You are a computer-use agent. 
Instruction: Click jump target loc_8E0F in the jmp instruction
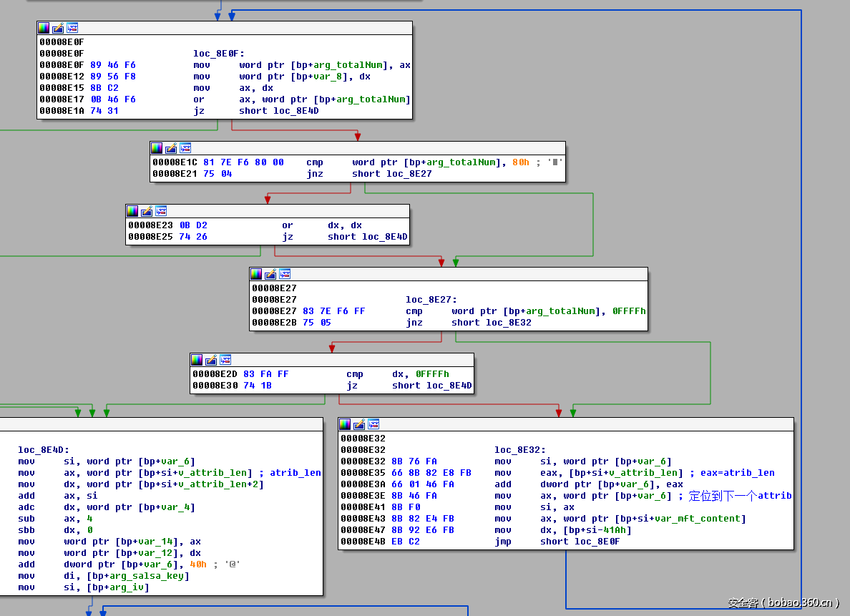(x=597, y=542)
